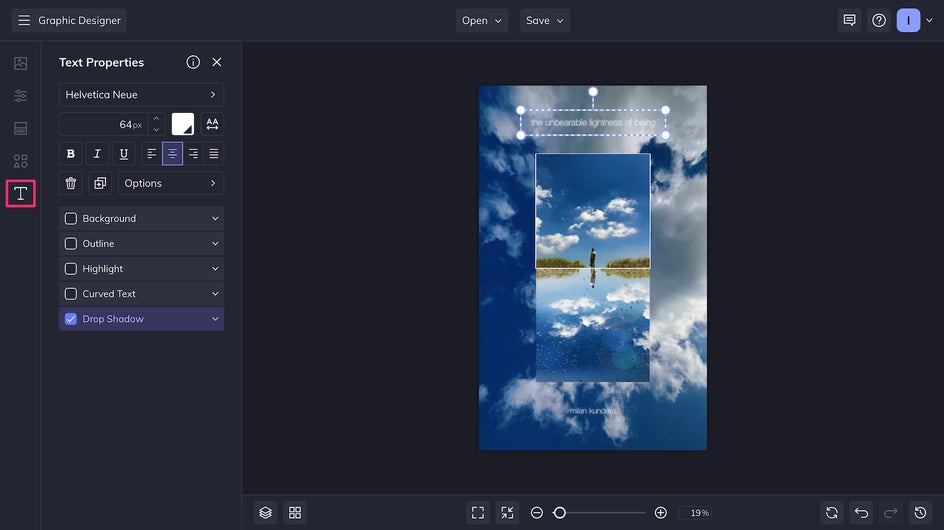
Task: Delete the text with trash icon
Action: click(x=70, y=183)
